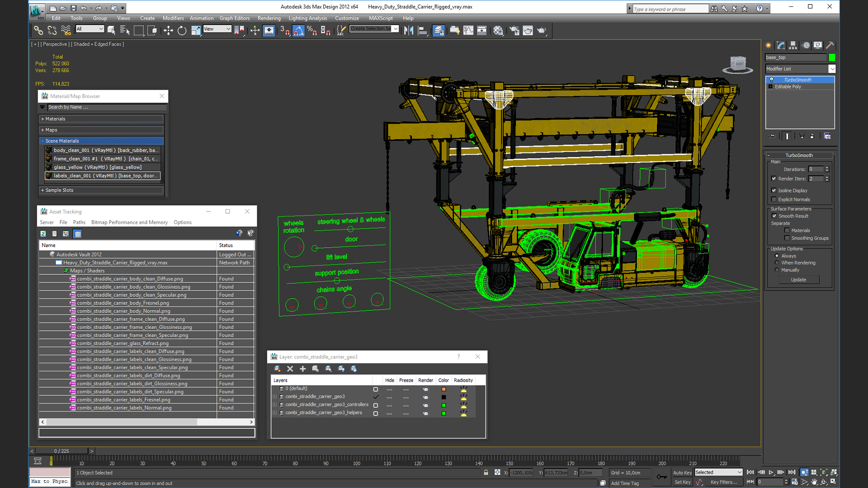The height and width of the screenshot is (488, 868).
Task: Open Modifier List dropdown
Action: tap(832, 69)
